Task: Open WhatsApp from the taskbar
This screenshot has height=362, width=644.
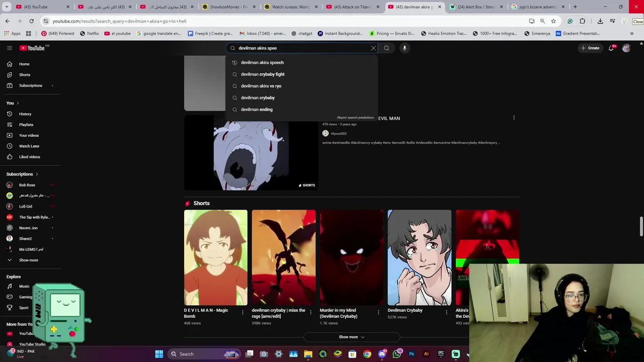Action: click(x=397, y=354)
